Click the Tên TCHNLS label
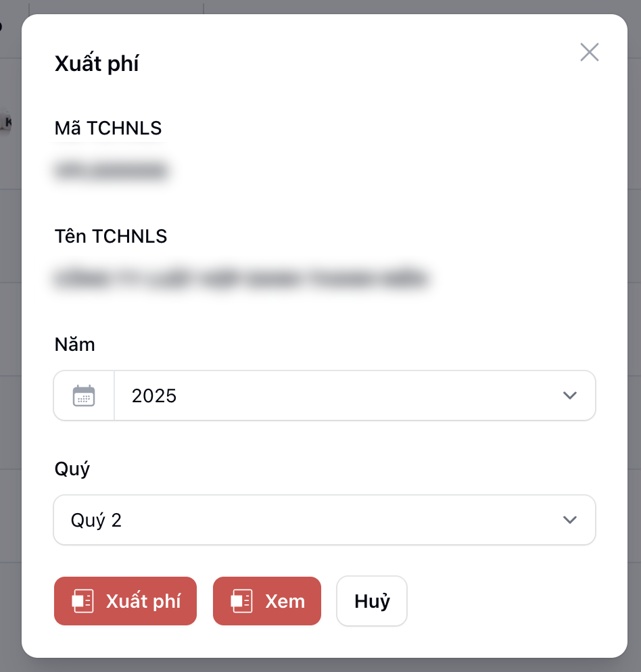 click(111, 236)
